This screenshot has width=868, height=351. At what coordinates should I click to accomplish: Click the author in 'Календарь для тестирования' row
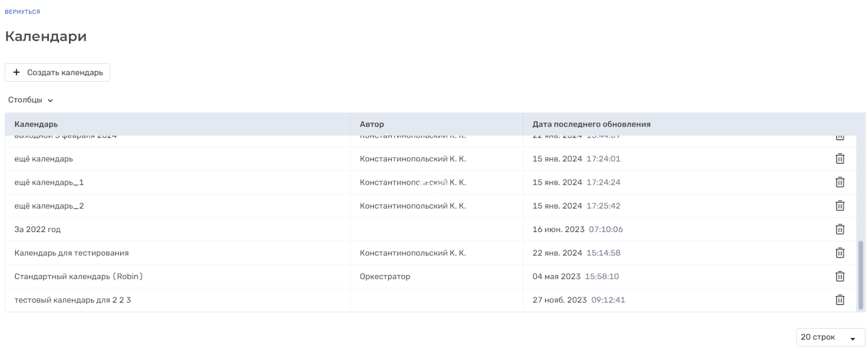click(x=413, y=253)
